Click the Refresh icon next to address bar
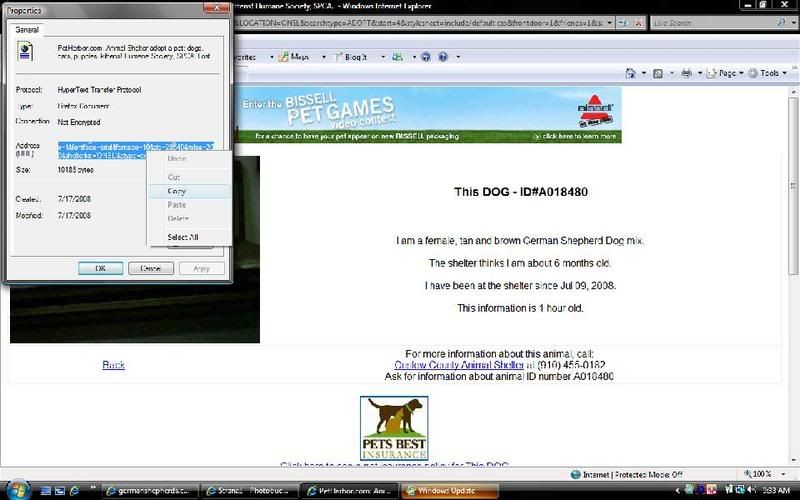Screen dimensions: 800x500 tap(623, 23)
